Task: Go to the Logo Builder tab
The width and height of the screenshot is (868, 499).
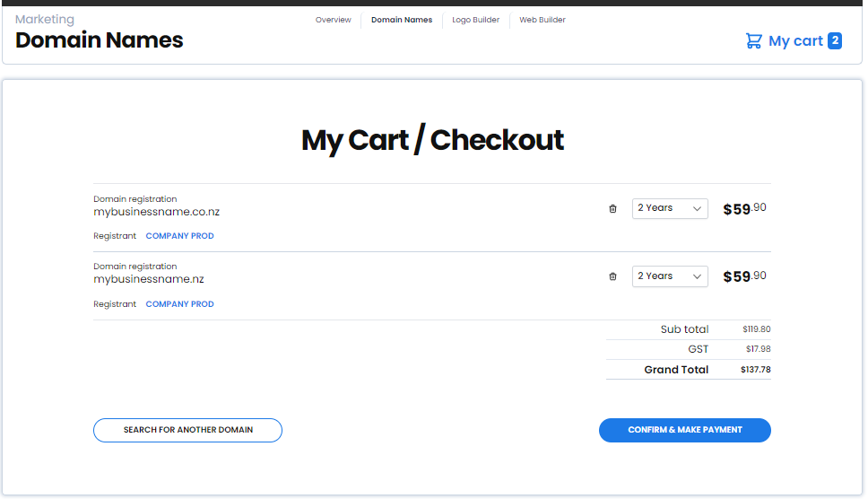Action: tap(475, 20)
